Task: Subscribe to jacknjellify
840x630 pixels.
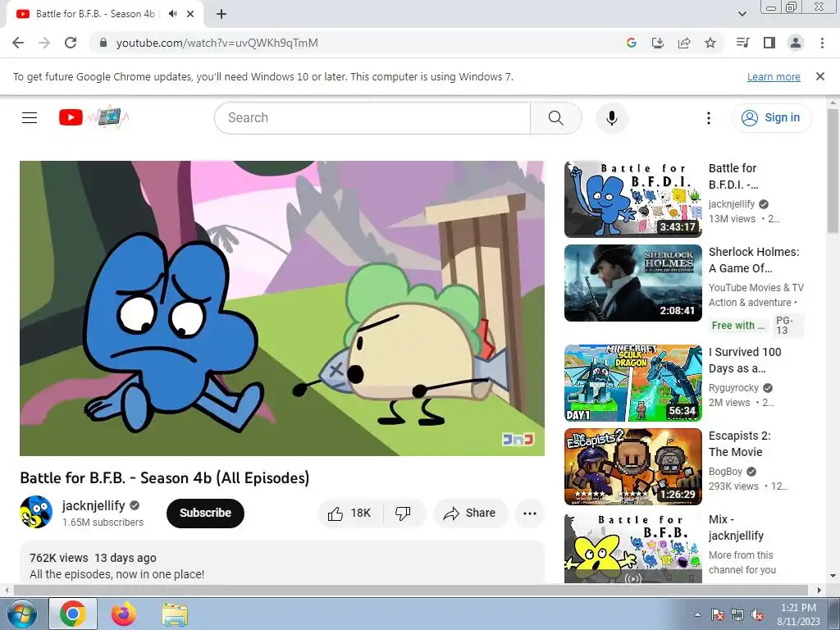Action: point(205,514)
